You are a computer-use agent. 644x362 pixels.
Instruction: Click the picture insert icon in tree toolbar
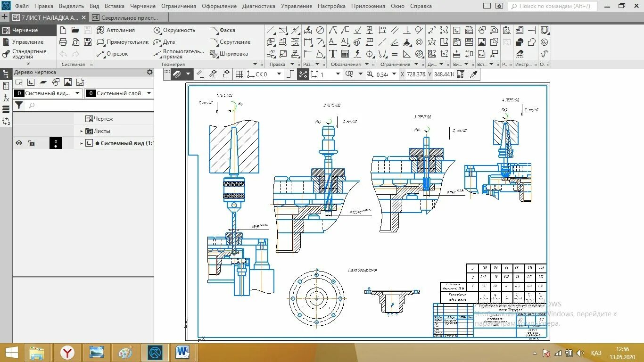click(68, 82)
